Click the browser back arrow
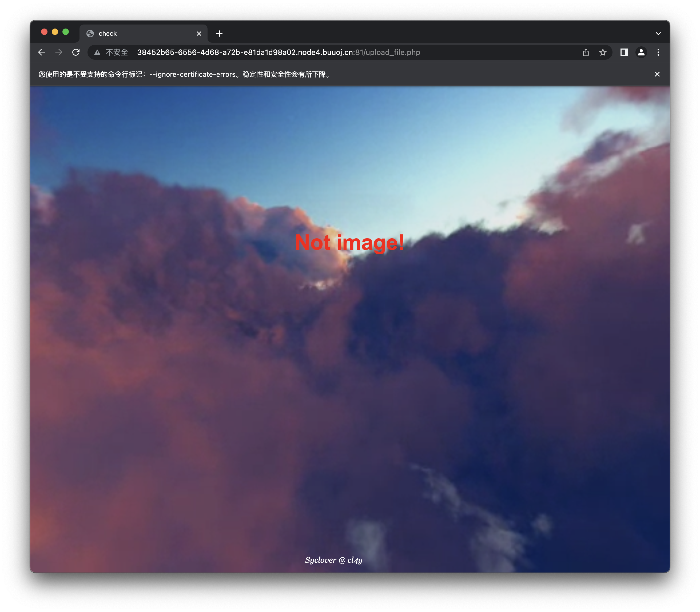Image resolution: width=700 pixels, height=612 pixels. pyautogui.click(x=42, y=52)
